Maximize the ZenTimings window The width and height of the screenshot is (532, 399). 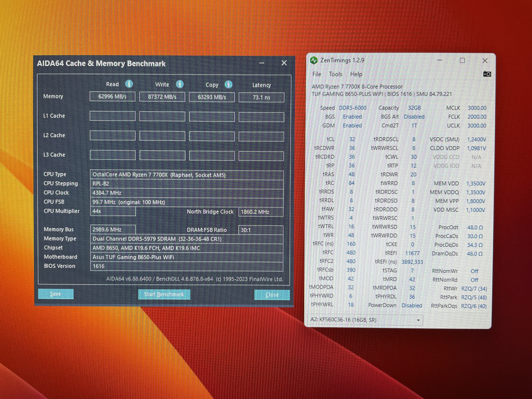click(462, 61)
